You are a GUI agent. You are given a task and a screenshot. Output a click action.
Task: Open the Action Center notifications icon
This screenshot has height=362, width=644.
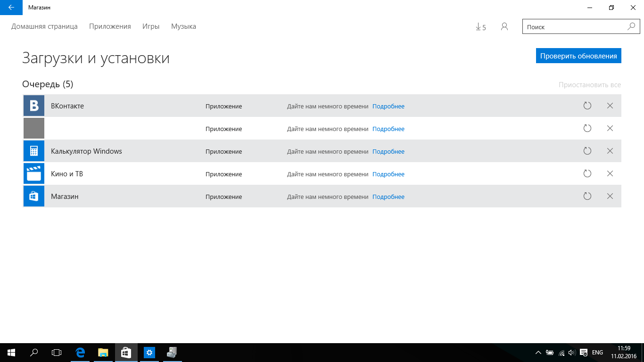[x=584, y=353]
